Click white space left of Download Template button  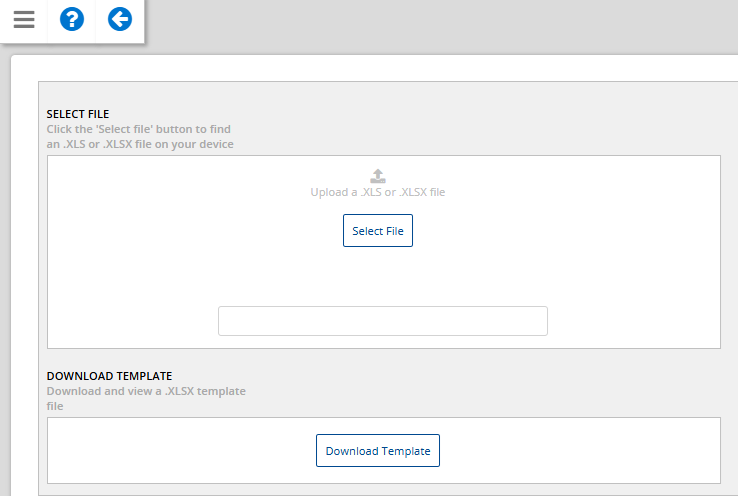pyautogui.click(x=181, y=451)
